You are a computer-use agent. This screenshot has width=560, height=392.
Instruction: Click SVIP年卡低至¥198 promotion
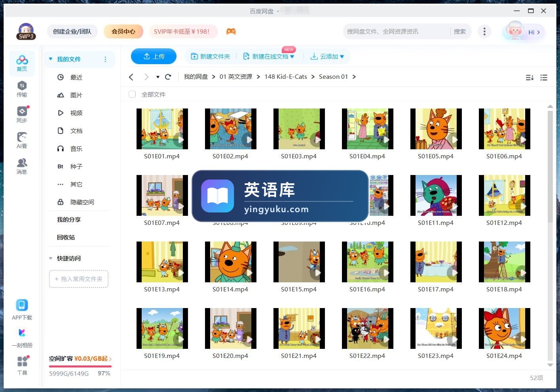tap(184, 31)
